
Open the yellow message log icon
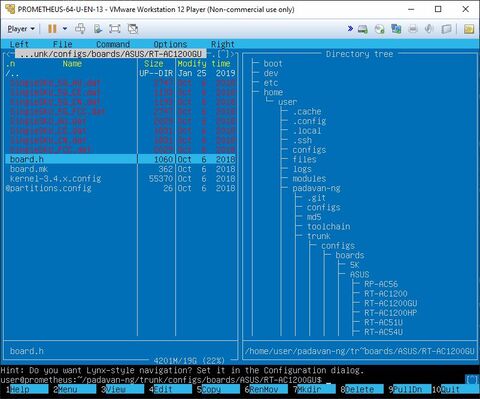click(469, 29)
